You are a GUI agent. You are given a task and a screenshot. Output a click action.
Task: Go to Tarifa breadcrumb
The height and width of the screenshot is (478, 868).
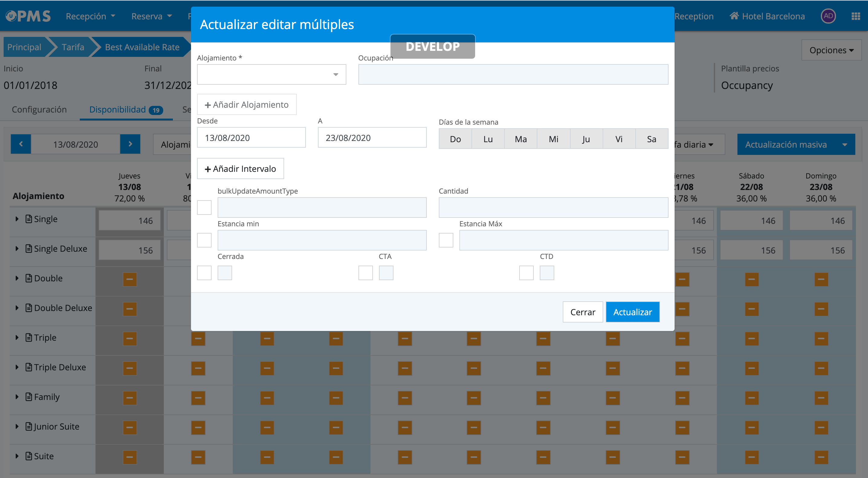73,47
